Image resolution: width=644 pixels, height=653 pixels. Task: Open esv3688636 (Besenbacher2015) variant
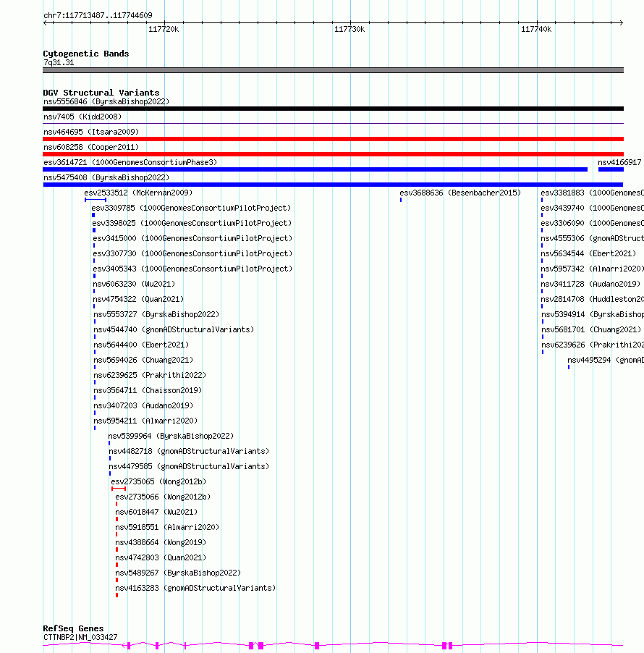click(460, 193)
